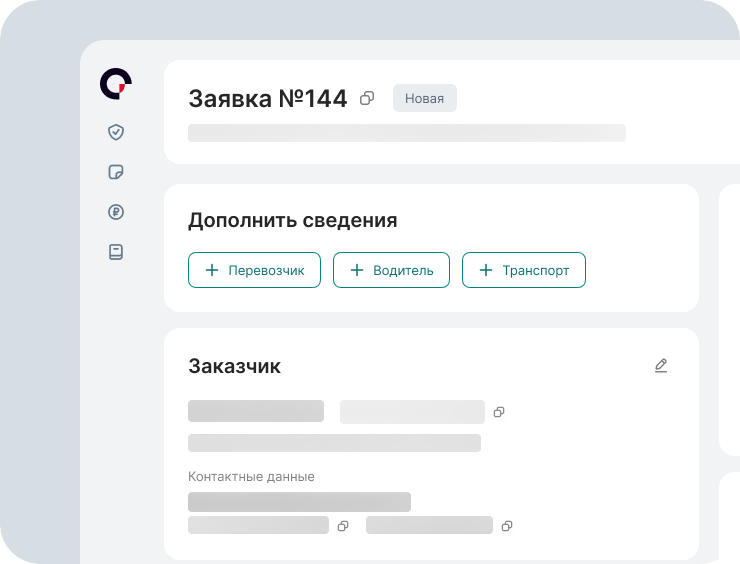Add a Водитель to the request
Screen dimensions: 740x564
391,270
